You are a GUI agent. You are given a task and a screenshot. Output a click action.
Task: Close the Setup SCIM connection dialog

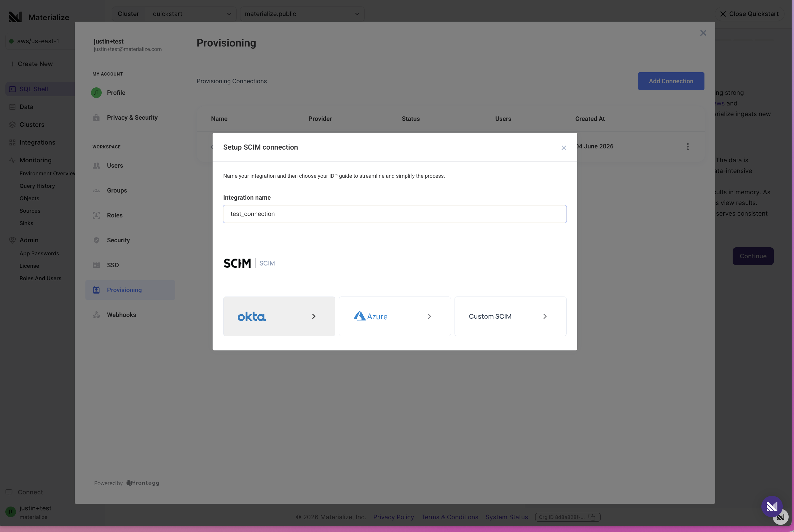564,148
